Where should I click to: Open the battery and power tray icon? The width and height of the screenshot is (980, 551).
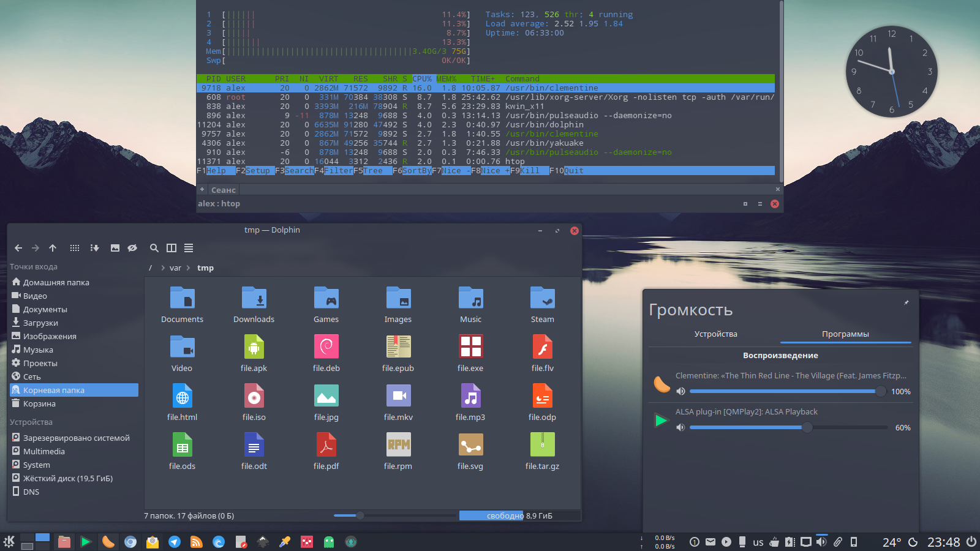(790, 542)
